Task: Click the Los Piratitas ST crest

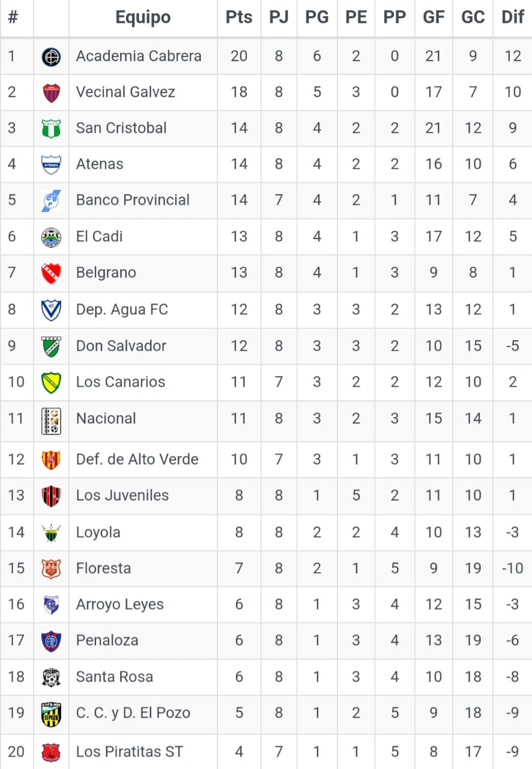Action: coord(51,752)
